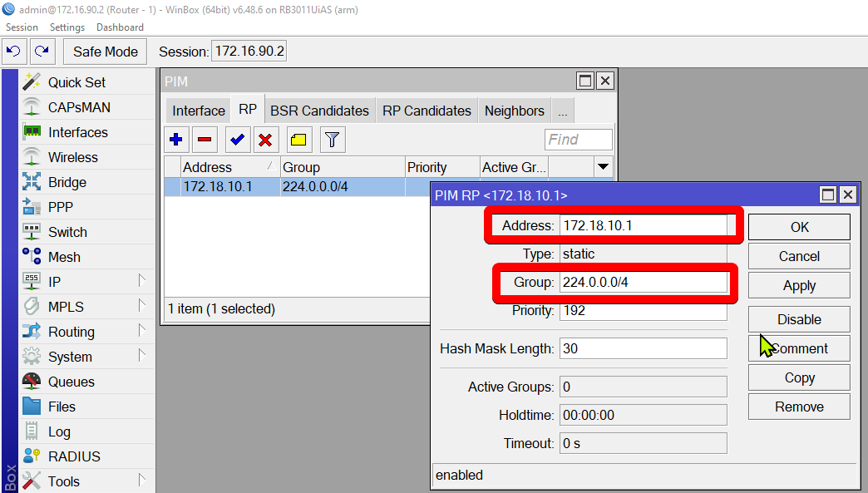The image size is (868, 493).
Task: Switch to the BSR Candidates tab
Action: pyautogui.click(x=319, y=111)
